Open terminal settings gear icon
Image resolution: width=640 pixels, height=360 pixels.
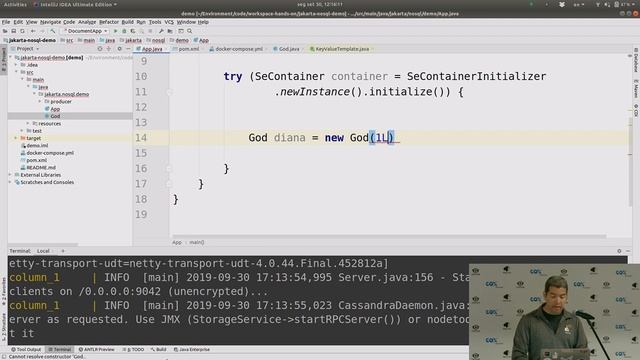[619, 251]
